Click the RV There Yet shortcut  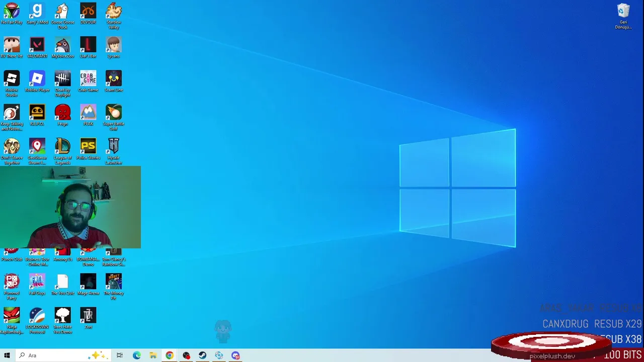tap(12, 48)
